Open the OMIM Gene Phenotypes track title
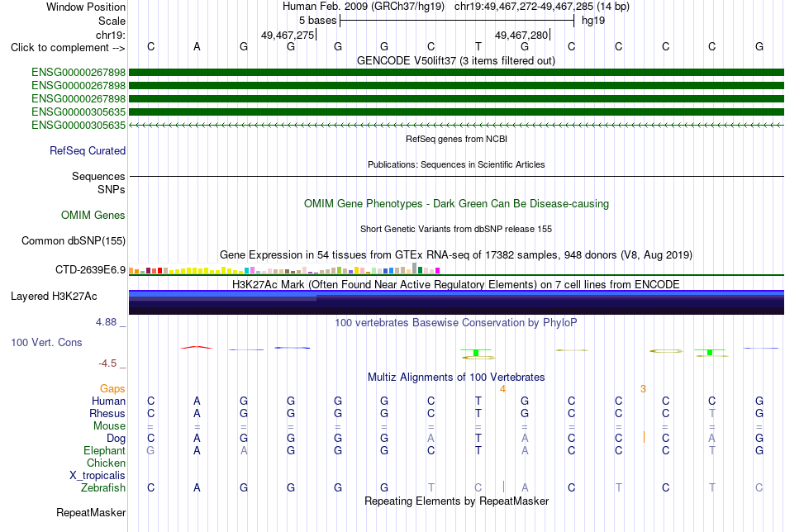The image size is (785, 532). pos(456,204)
